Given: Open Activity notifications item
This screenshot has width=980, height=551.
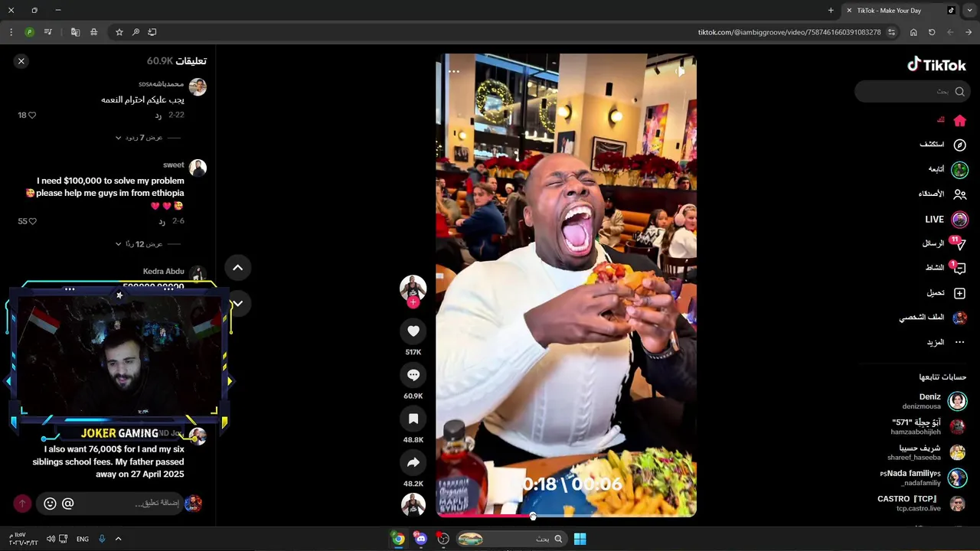Looking at the screenshot, I should coord(945,268).
